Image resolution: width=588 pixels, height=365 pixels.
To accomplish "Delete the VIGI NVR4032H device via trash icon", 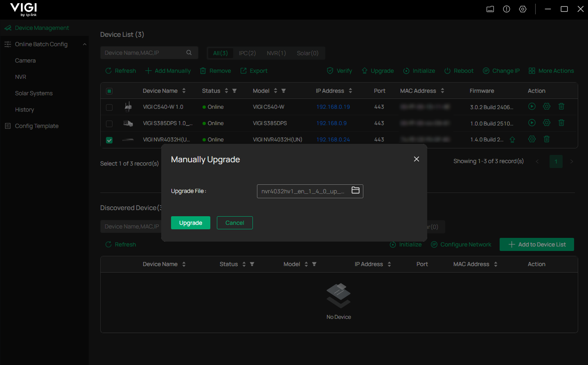I will point(547,139).
